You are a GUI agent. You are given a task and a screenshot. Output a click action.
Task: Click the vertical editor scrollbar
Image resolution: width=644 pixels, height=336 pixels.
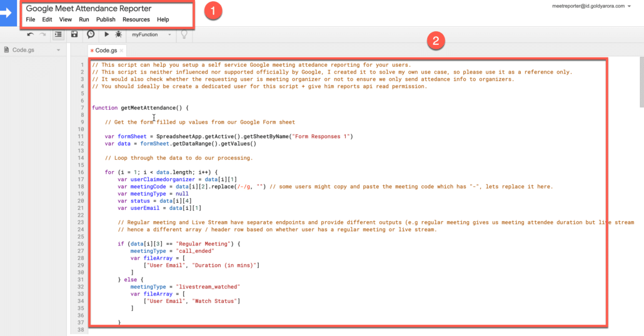641,82
